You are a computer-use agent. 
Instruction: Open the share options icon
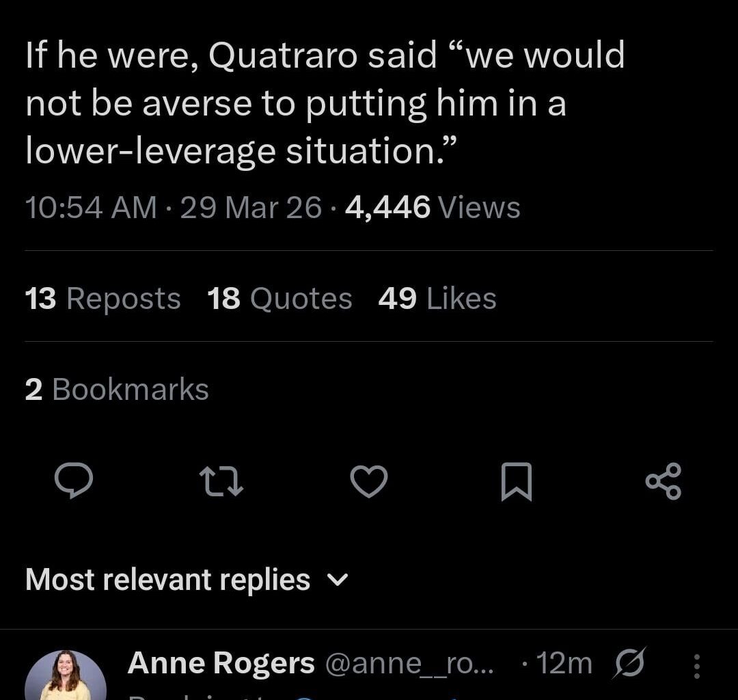[664, 482]
